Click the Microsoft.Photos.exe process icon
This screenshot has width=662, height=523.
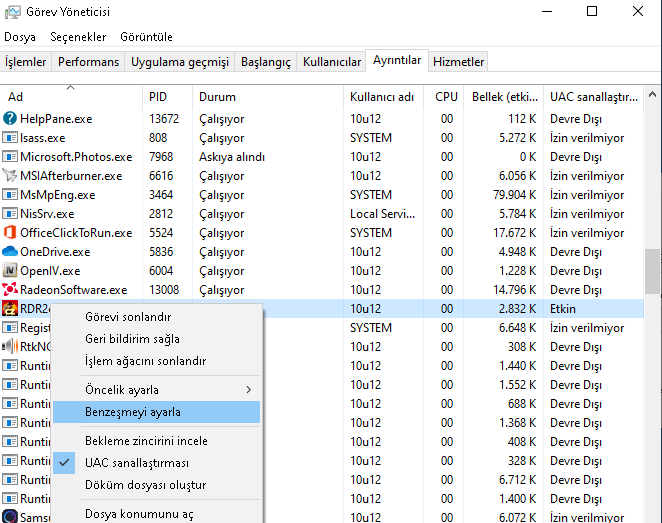(10, 157)
